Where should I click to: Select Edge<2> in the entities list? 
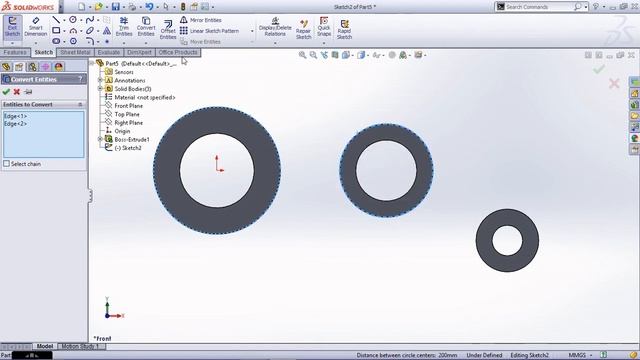[16, 124]
